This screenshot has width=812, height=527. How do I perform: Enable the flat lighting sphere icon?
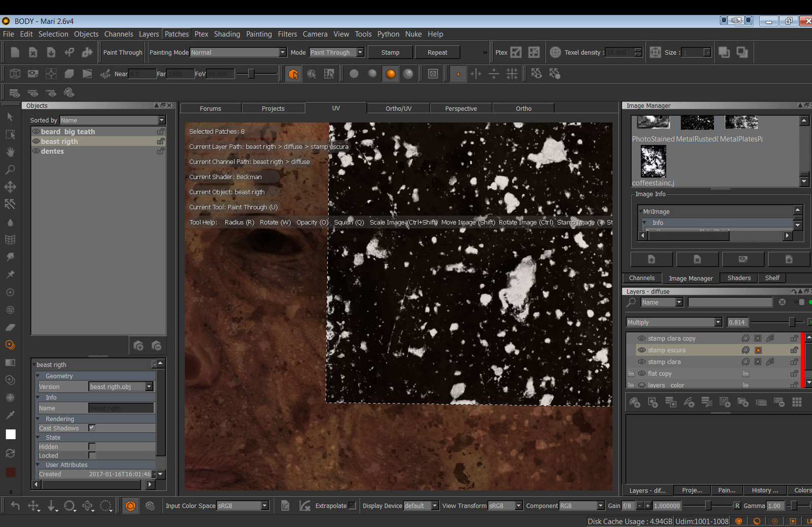[354, 74]
